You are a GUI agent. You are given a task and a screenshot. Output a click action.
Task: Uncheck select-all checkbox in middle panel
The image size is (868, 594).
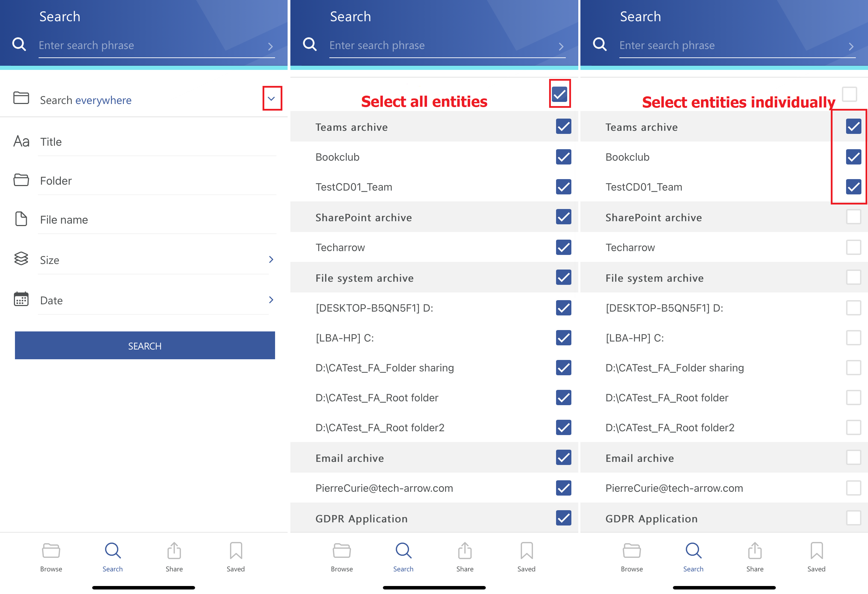tap(560, 94)
